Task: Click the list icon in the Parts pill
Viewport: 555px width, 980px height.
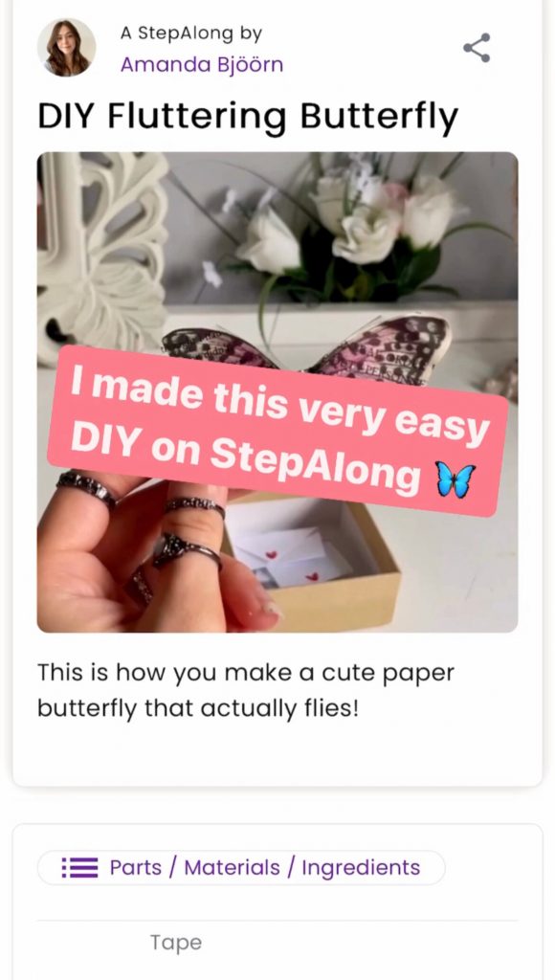Action: 79,867
